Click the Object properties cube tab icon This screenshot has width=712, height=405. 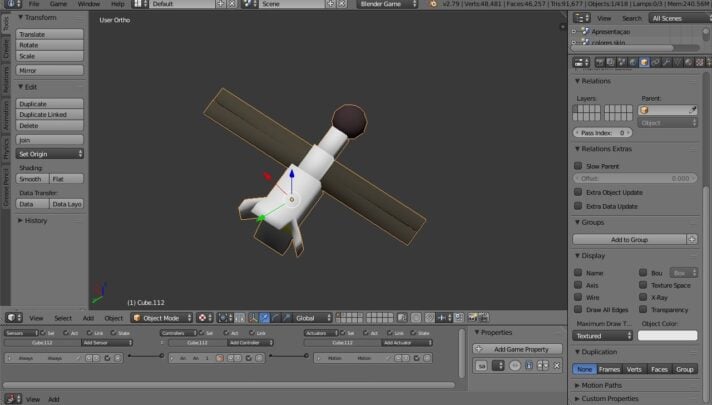pos(645,62)
